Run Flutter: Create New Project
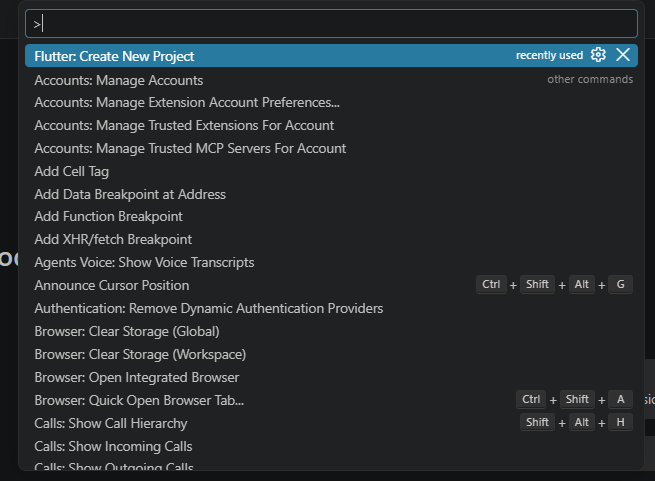Screen dimensions: 655x481 click(x=331, y=56)
